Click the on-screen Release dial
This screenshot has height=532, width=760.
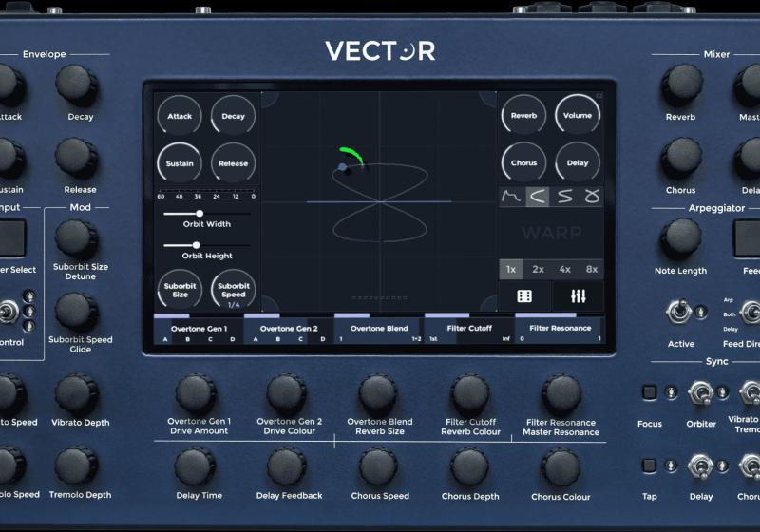[233, 163]
